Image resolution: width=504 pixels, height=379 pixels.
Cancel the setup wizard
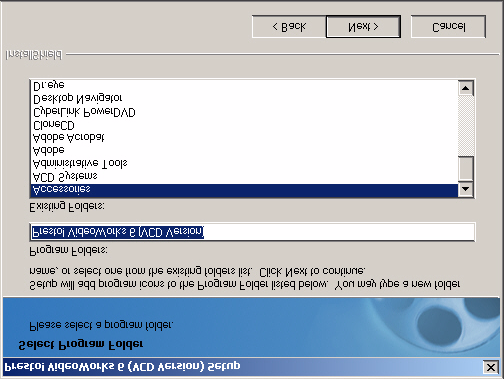[448, 26]
